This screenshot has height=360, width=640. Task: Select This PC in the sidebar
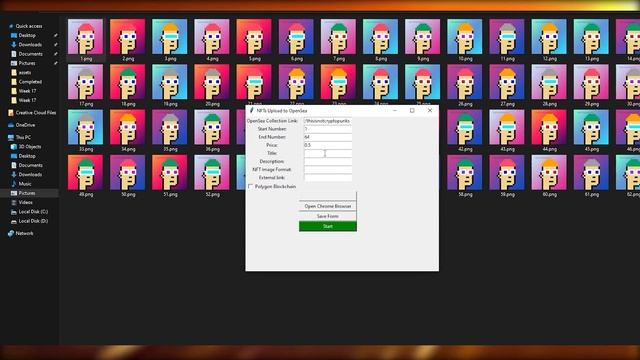(23, 137)
